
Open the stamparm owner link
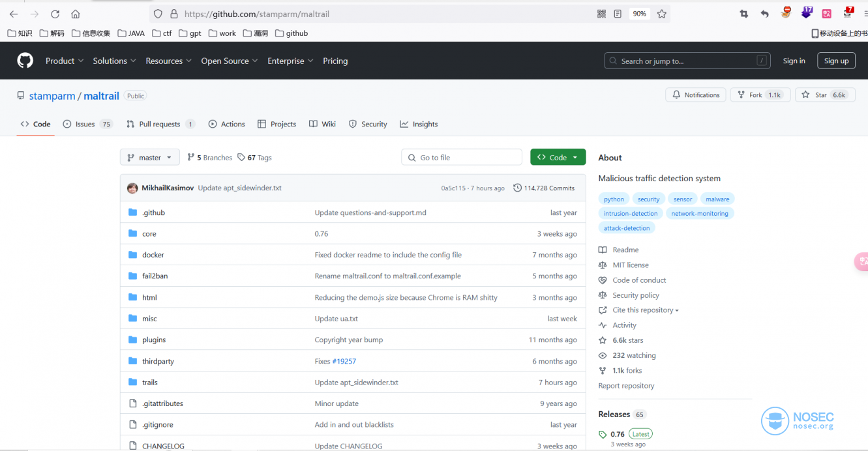[x=52, y=96]
